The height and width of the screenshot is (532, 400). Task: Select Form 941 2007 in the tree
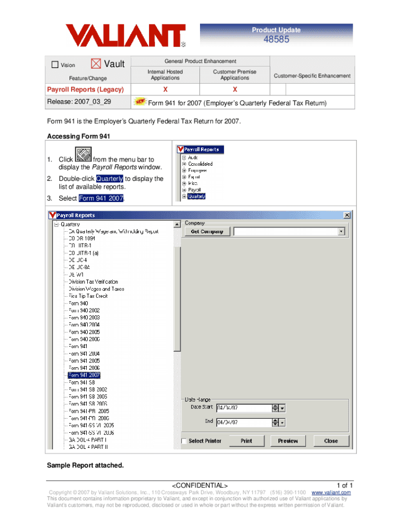pos(84,375)
